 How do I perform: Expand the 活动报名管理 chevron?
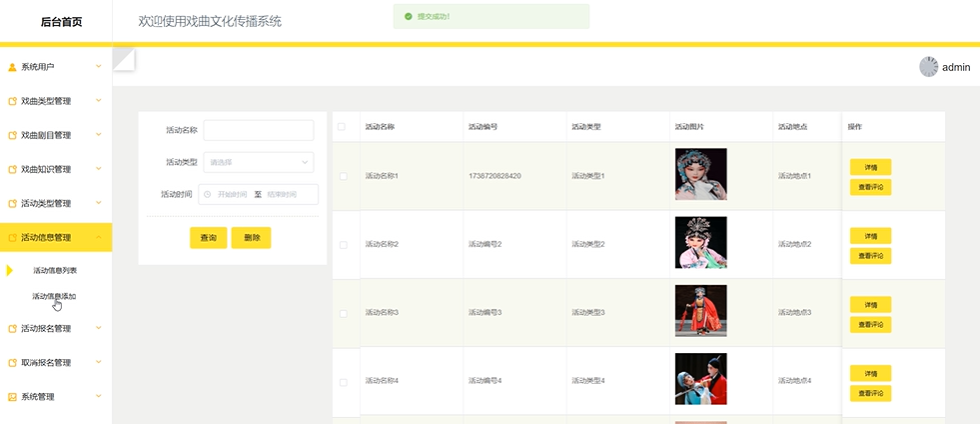tap(99, 328)
